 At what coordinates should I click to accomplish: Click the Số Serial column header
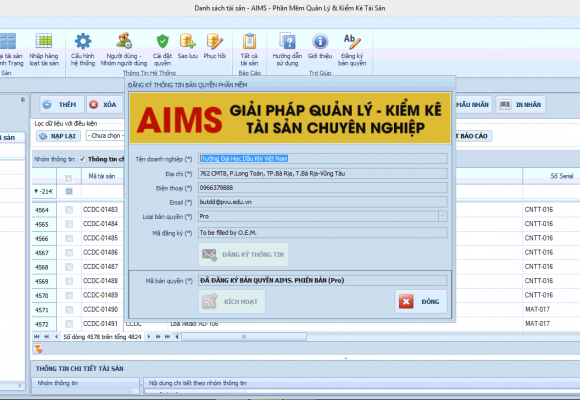click(551, 176)
